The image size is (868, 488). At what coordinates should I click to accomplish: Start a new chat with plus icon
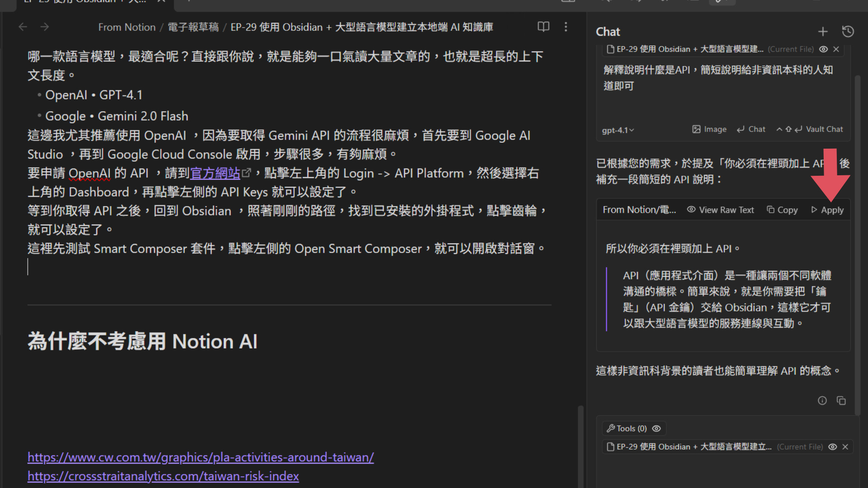pos(823,32)
